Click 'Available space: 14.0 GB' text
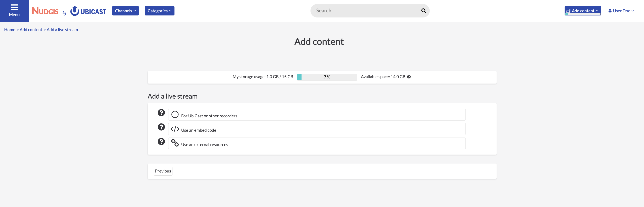 pos(383,77)
